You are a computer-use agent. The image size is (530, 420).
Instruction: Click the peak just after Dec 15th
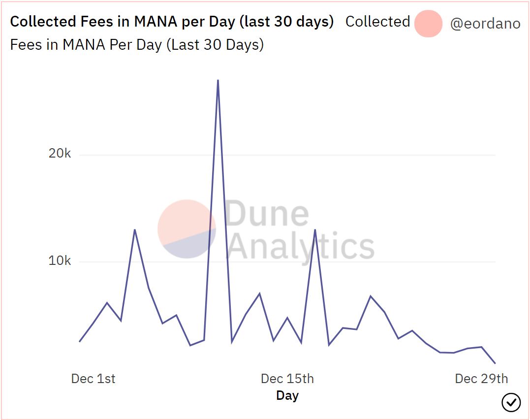(x=315, y=229)
